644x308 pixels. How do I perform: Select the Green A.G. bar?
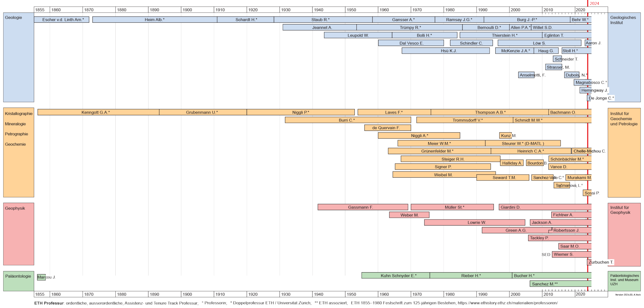click(x=517, y=230)
